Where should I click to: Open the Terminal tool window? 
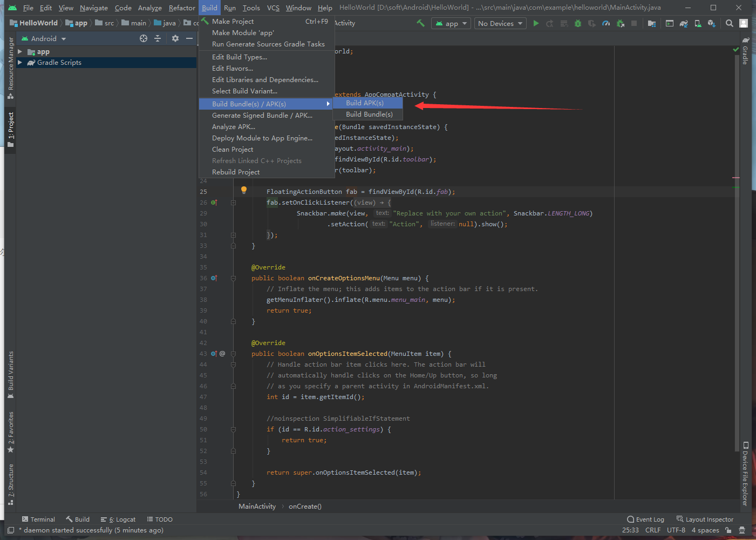click(38, 519)
